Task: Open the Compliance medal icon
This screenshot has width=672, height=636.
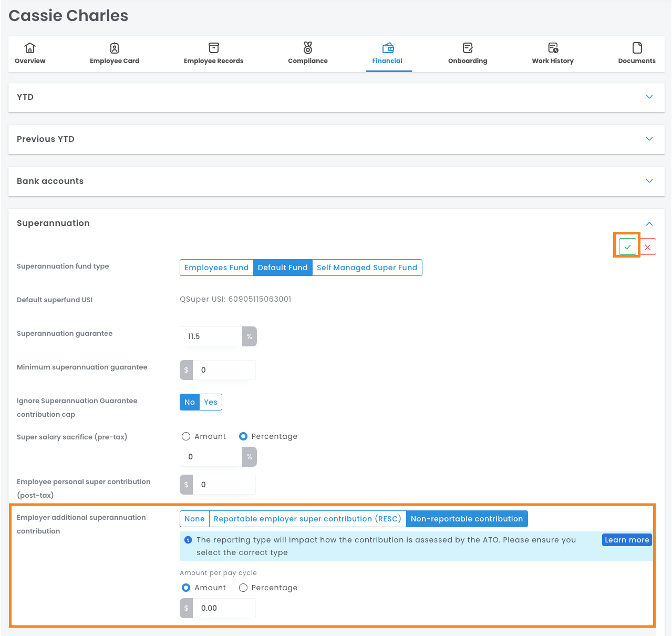Action: point(308,48)
